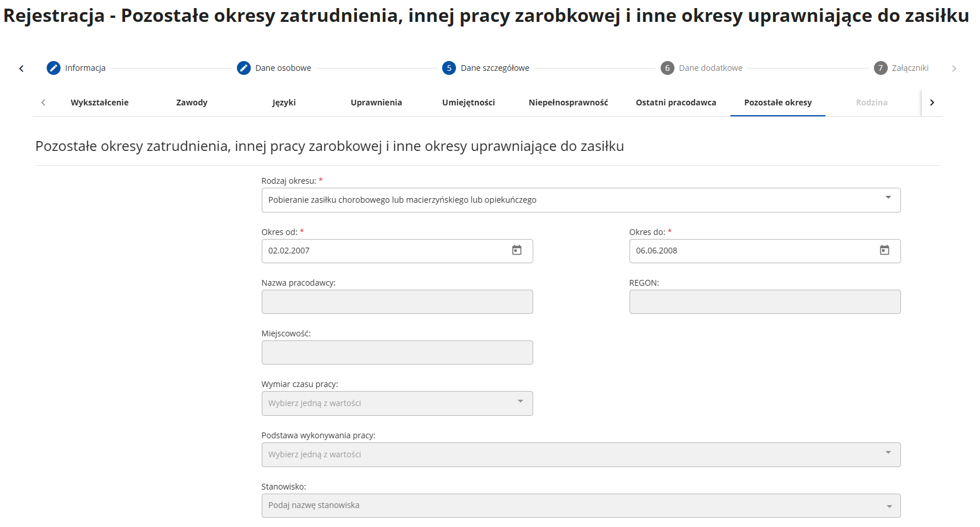Select the Pozostałe okresy tab
Screen dimensions: 980x527
click(x=778, y=103)
